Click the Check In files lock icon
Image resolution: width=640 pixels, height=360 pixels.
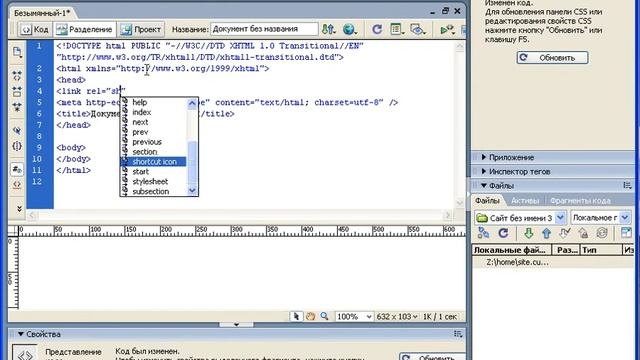coord(583,233)
